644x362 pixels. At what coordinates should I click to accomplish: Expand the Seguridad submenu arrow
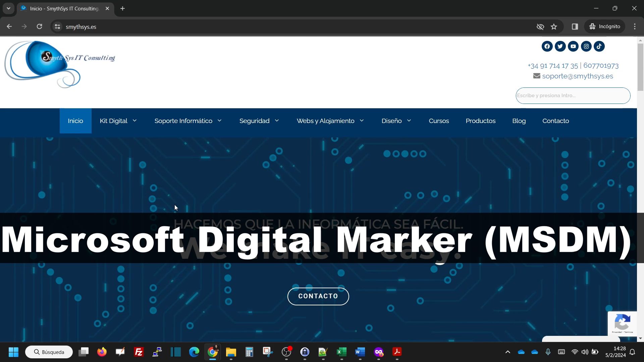pos(277,121)
